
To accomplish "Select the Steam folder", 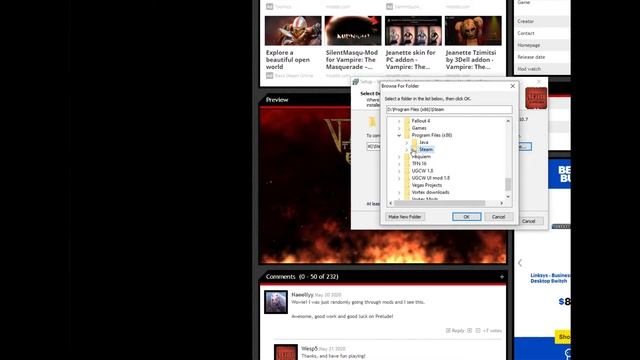I will pyautogui.click(x=426, y=149).
